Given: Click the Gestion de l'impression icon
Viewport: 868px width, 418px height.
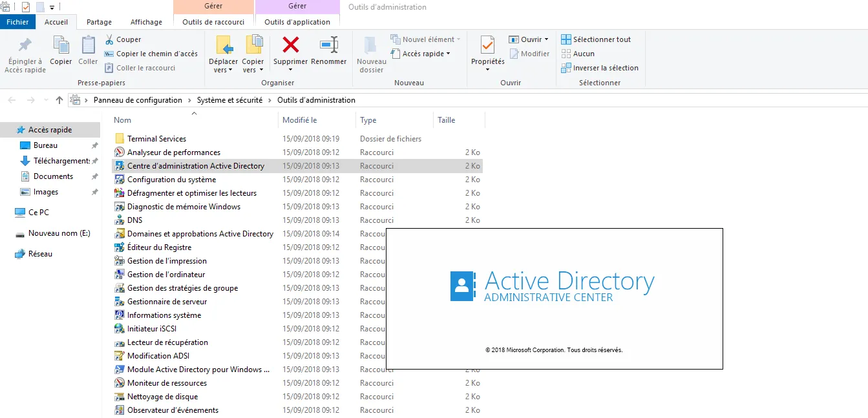Looking at the screenshot, I should click(120, 261).
